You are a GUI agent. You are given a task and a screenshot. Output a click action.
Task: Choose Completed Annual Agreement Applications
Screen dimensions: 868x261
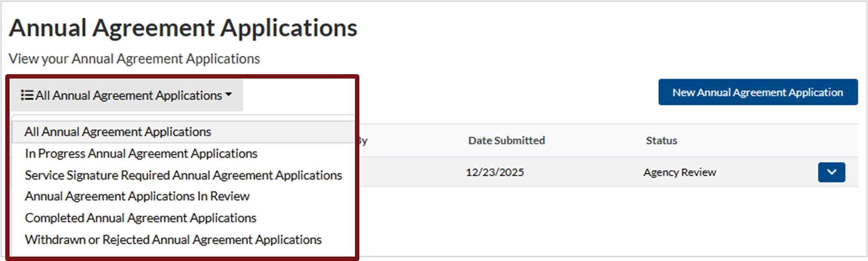point(141,218)
